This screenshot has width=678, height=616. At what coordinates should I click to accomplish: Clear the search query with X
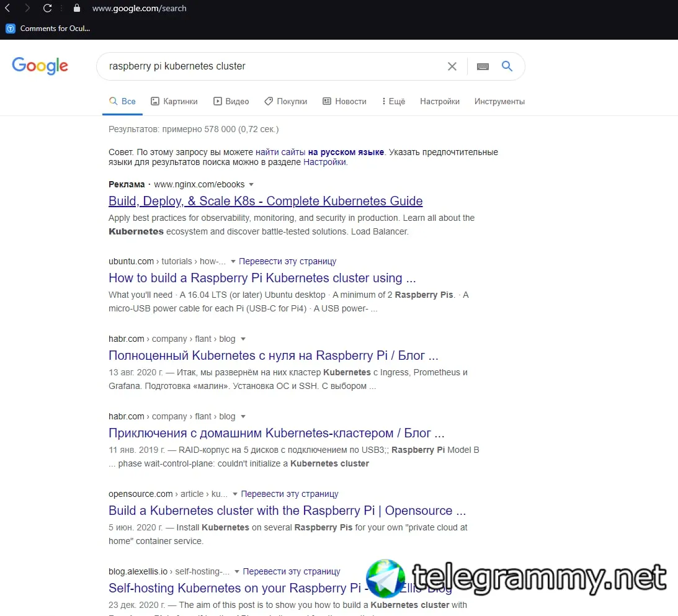click(452, 66)
